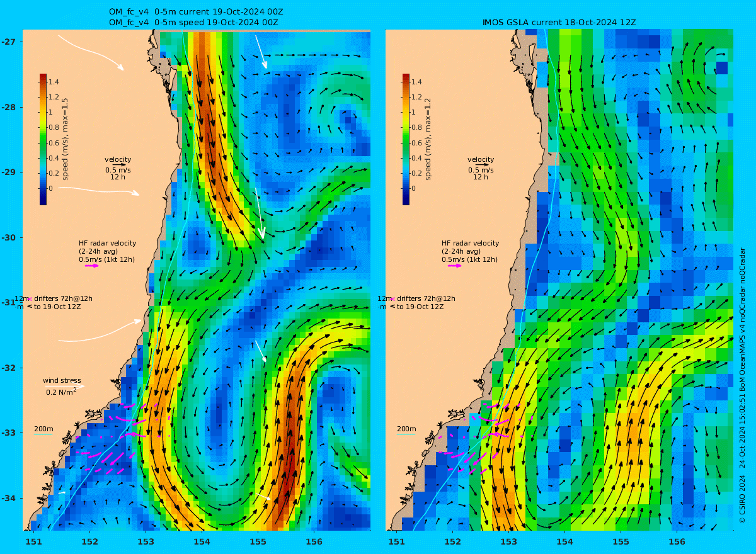Viewport: 756px width, 554px height.
Task: Click the 'drifters 72h@12h' label in left panel
Action: [63, 298]
